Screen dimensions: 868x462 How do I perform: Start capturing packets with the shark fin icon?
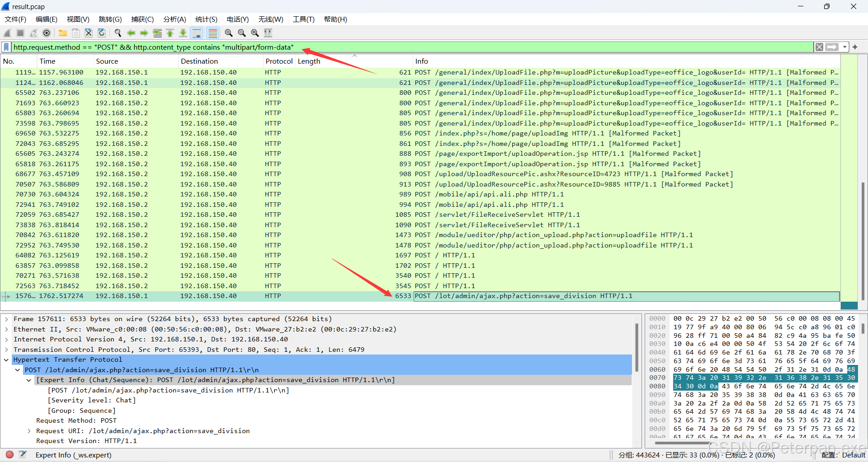[7, 33]
